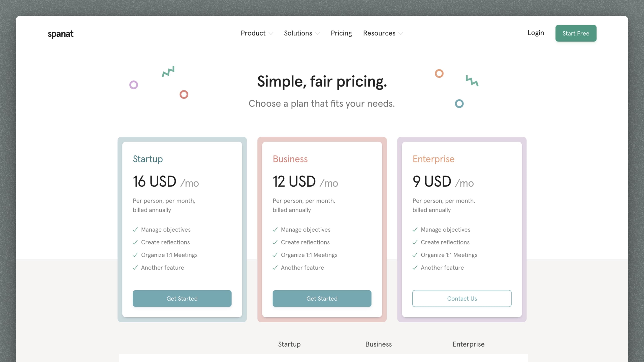Click the spanat logo
This screenshot has width=644, height=362.
[x=61, y=34]
